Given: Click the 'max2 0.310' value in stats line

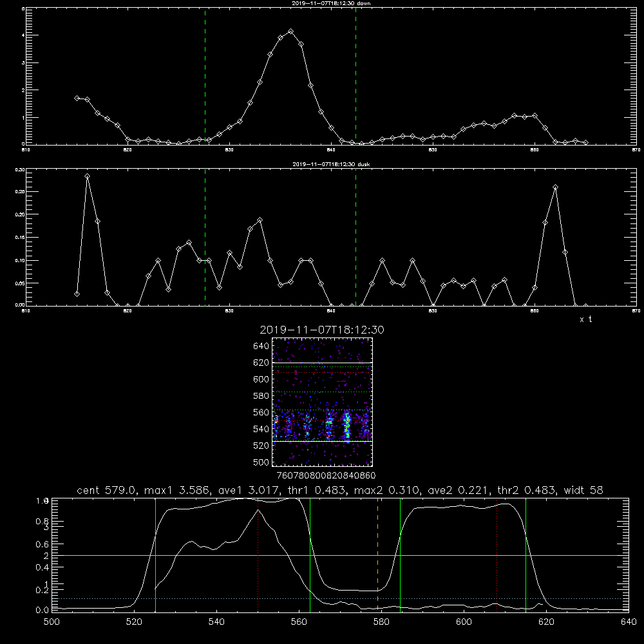Looking at the screenshot, I should point(386,490).
